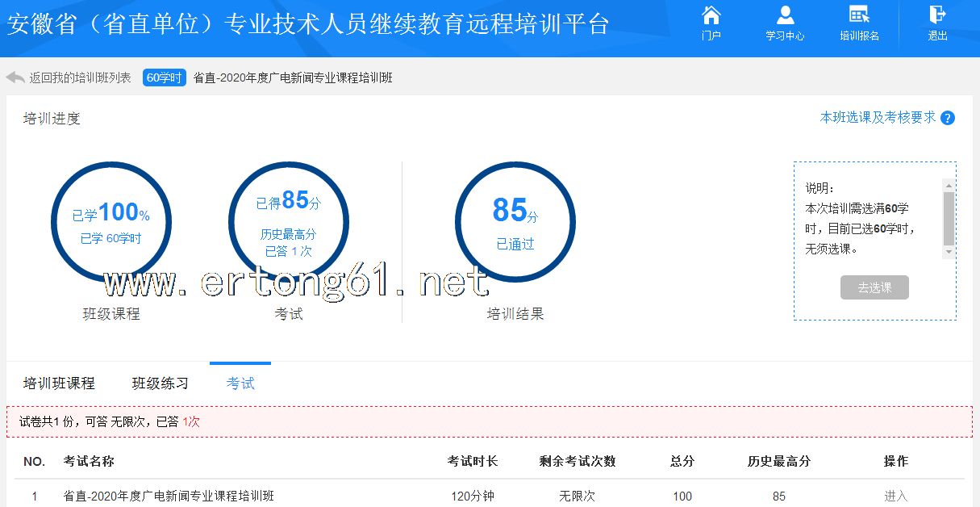Open the 门户 home icon
This screenshot has width=980, height=507.
pos(711,16)
